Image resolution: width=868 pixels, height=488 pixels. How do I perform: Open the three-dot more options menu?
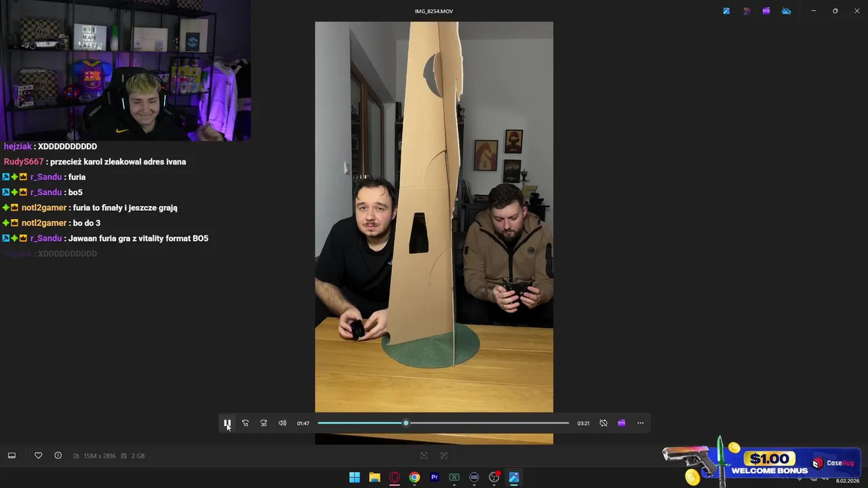click(x=640, y=423)
